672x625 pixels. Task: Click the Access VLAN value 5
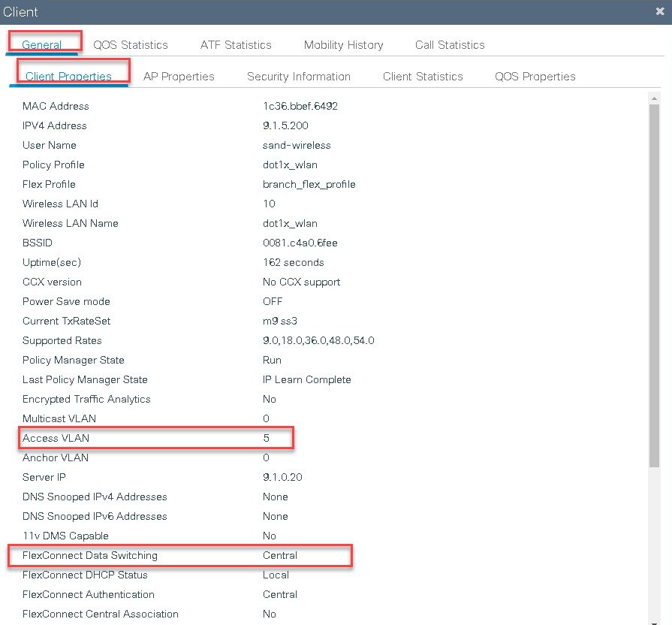pos(266,438)
